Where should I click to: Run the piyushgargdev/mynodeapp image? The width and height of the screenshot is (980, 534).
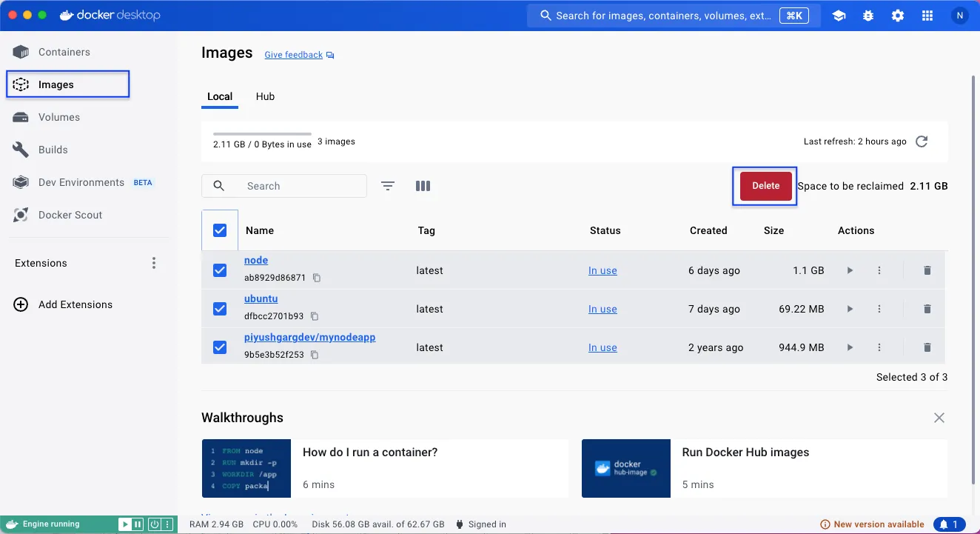[x=850, y=347]
